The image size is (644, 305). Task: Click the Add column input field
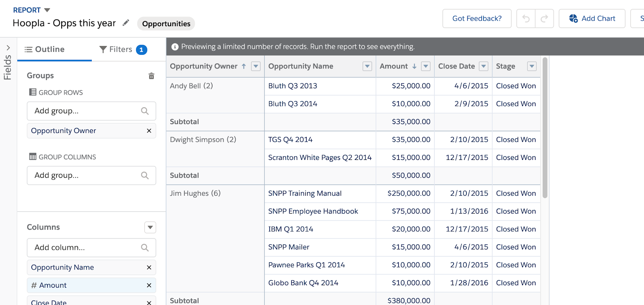point(91,247)
